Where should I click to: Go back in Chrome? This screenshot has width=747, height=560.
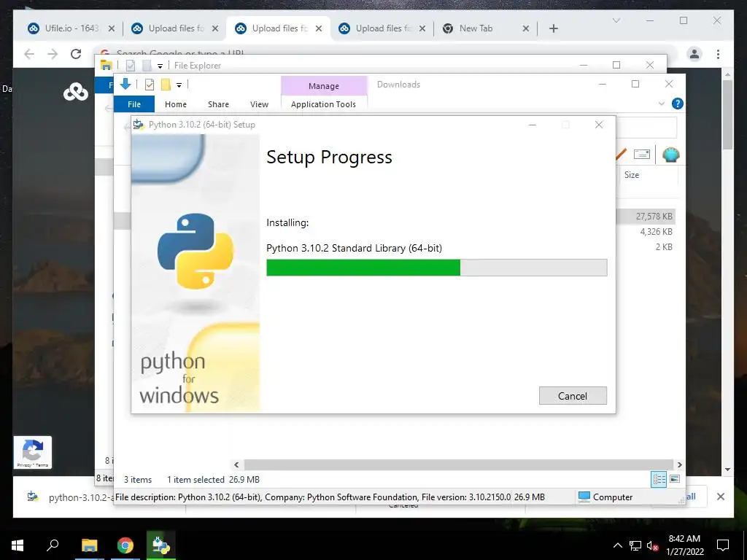coord(29,54)
